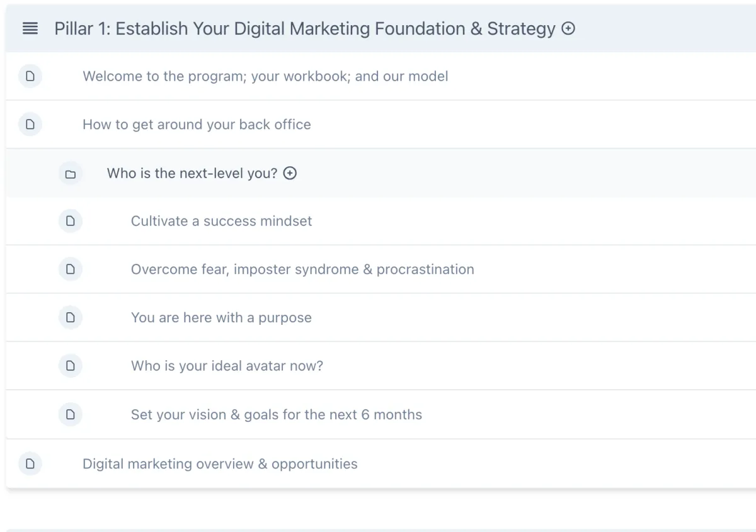Click document icon beside Digital marketing overview
Screen dimensions: 756x532
pyautogui.click(x=30, y=464)
